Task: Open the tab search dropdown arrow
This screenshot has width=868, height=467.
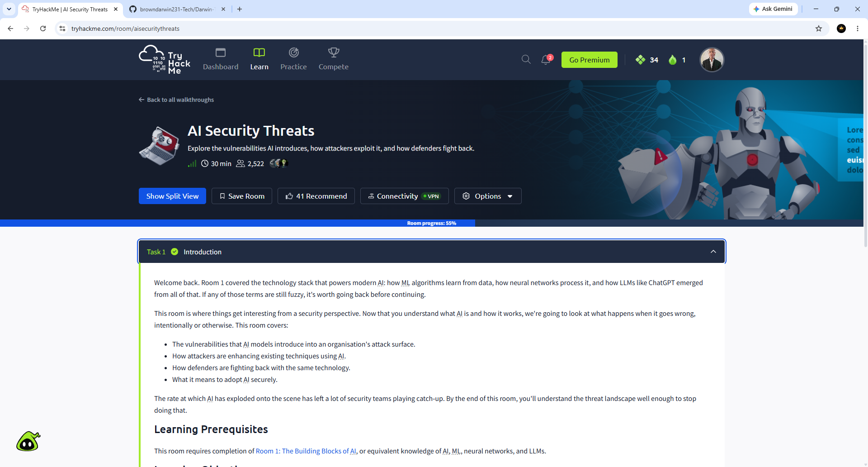Action: coord(9,9)
